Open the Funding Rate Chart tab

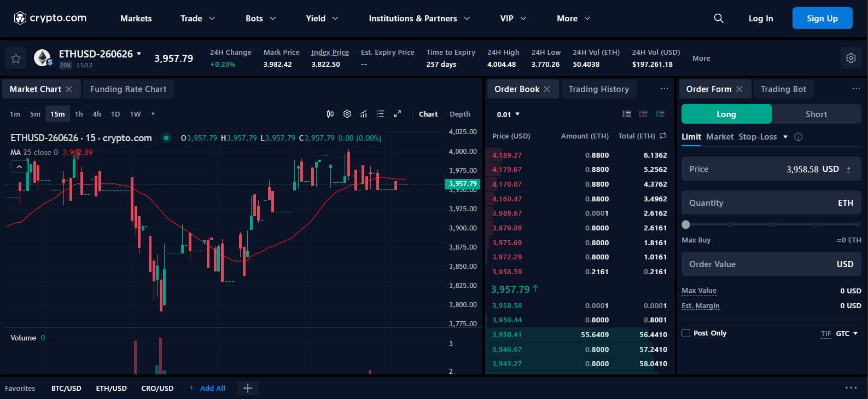128,89
